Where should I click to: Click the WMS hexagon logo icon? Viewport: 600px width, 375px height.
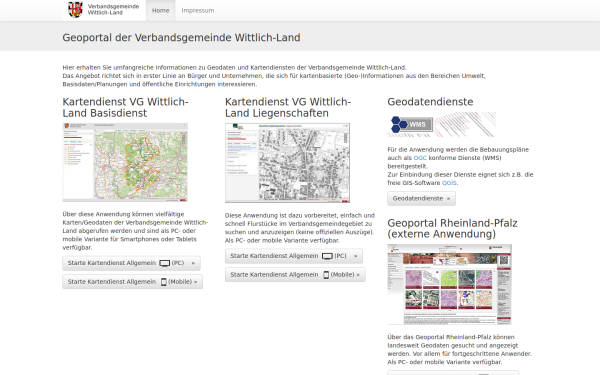pos(399,124)
